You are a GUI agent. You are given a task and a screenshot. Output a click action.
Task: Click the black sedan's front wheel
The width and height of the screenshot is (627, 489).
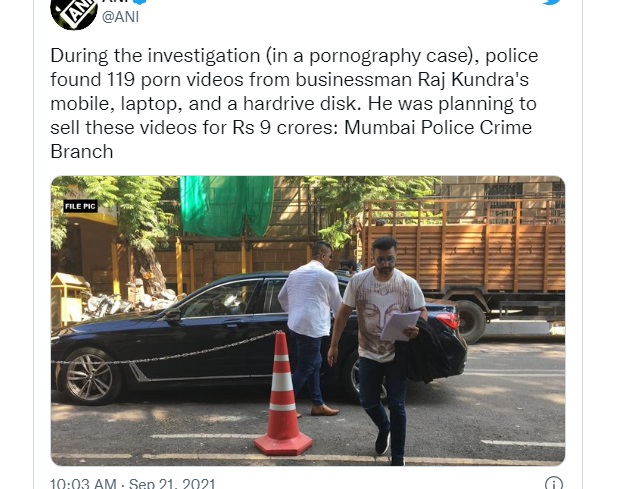point(89,377)
